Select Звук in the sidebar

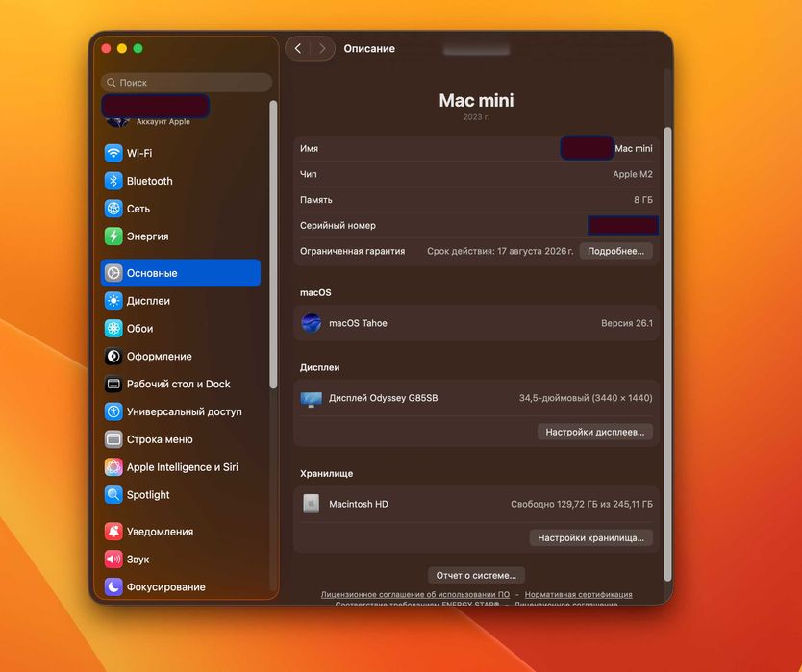pos(181,559)
